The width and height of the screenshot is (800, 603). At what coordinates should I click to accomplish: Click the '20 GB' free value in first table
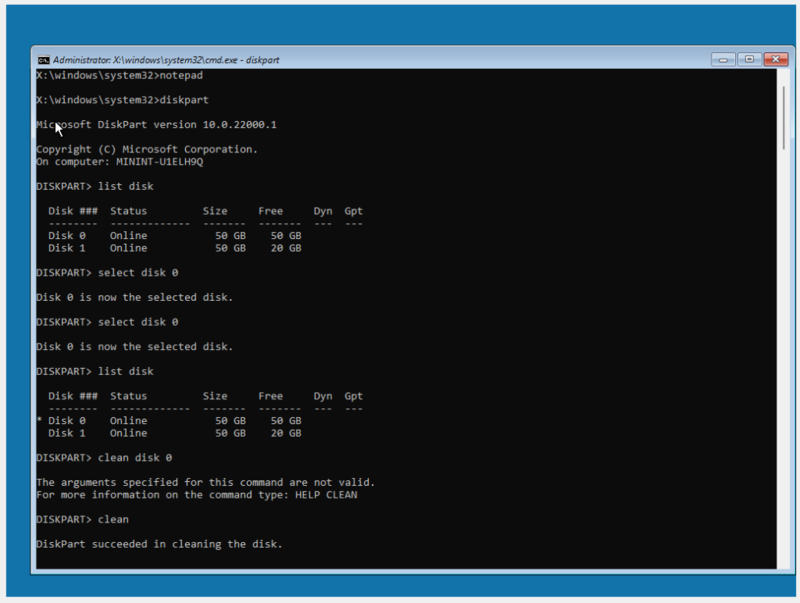coord(286,248)
